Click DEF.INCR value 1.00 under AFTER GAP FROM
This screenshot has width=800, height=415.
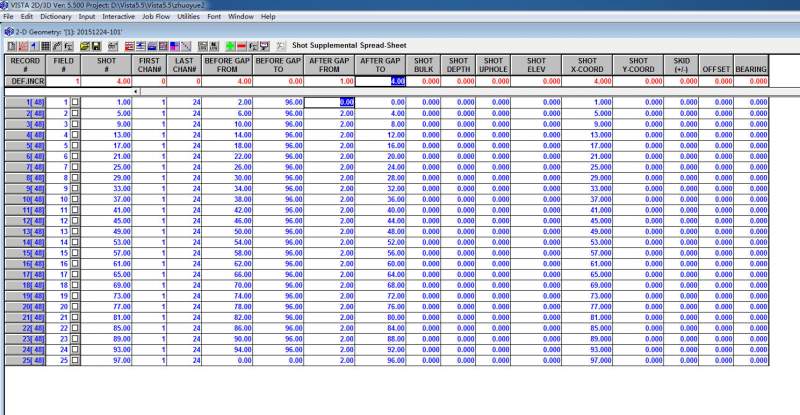(329, 81)
